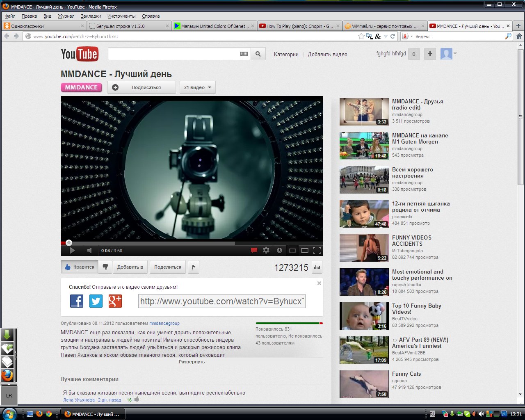Image resolution: width=525 pixels, height=420 pixels.
Task: Close the share panel
Action: point(319,283)
